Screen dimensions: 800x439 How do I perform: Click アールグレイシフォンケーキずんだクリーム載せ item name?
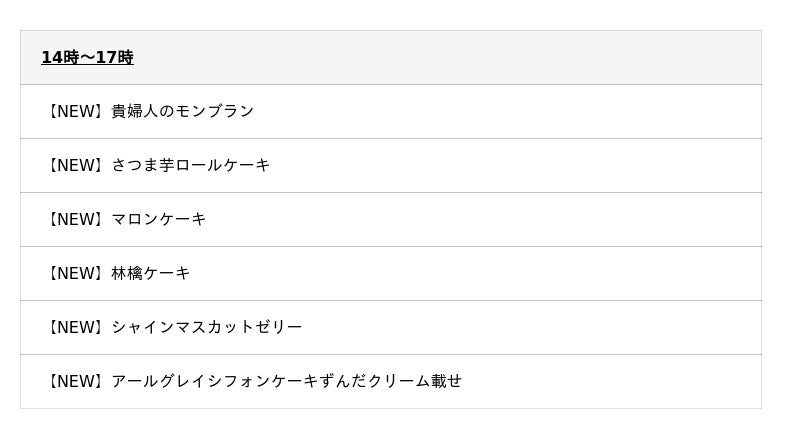tap(286, 381)
